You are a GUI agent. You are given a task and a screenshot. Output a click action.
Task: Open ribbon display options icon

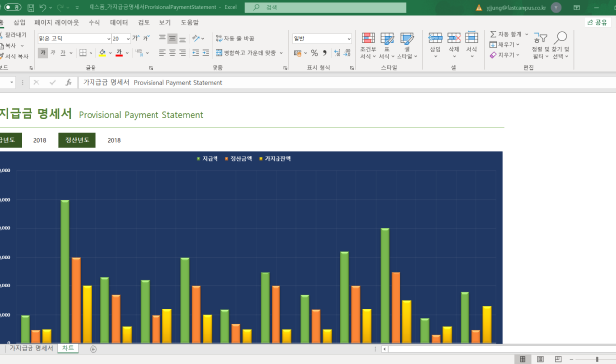[577, 7]
